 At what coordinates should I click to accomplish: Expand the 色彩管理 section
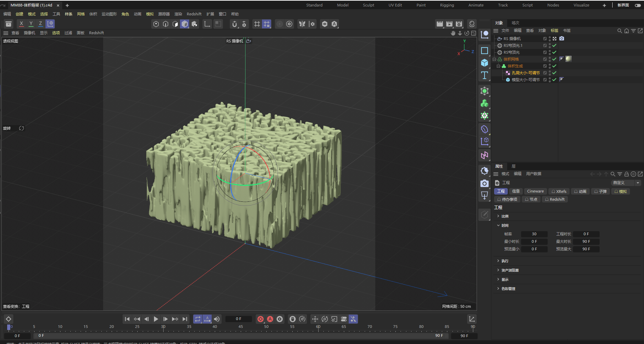[498, 289]
